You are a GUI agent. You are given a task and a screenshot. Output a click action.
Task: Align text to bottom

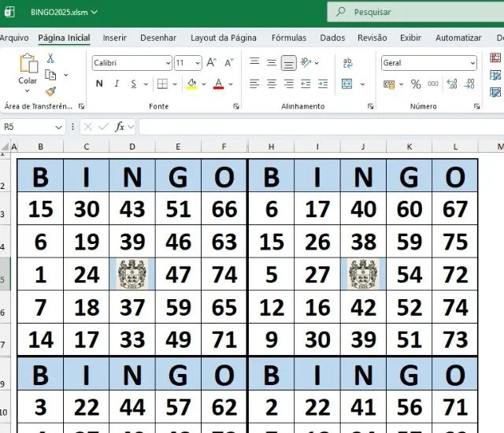[289, 63]
